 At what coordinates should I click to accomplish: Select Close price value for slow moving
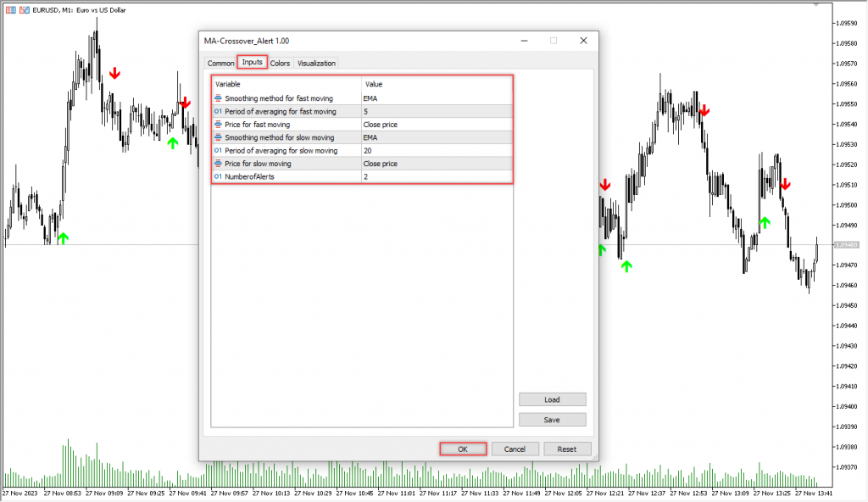click(437, 164)
